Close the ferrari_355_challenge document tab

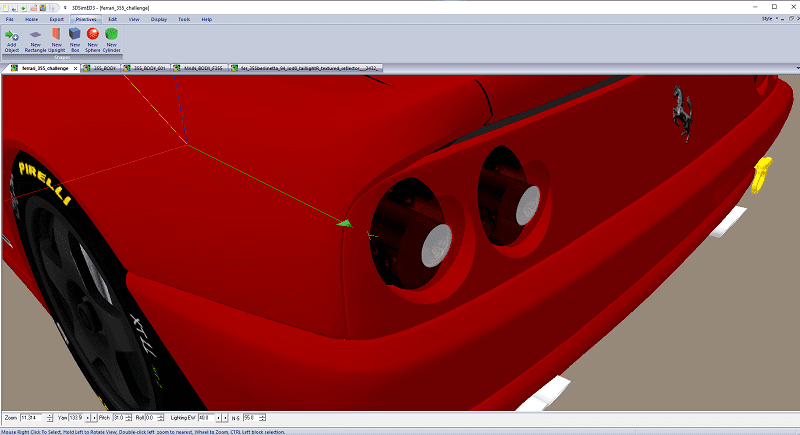click(x=76, y=68)
